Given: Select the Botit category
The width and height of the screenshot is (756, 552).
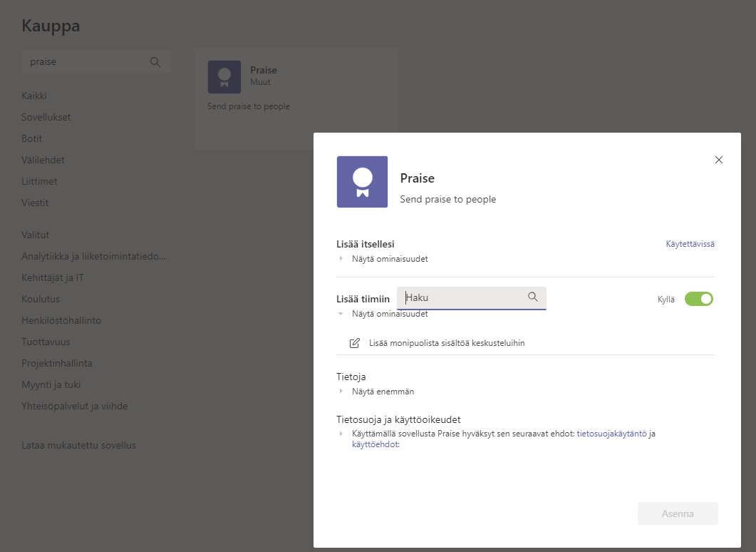Looking at the screenshot, I should click(x=32, y=138).
